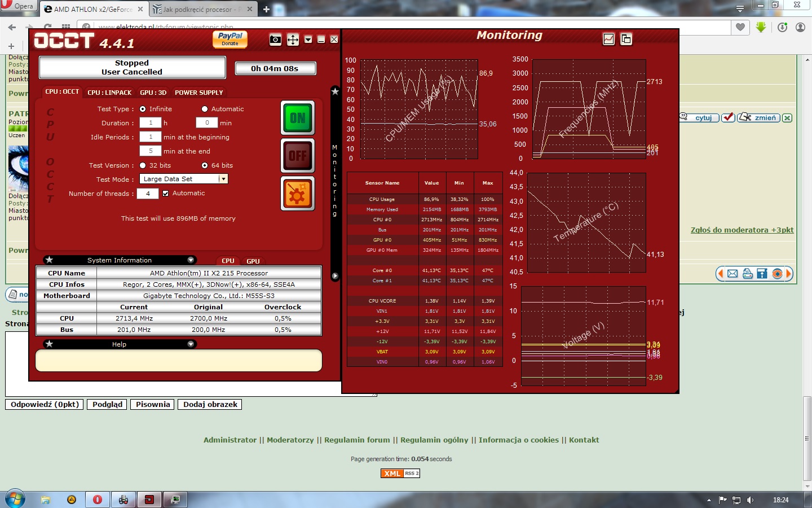The height and width of the screenshot is (508, 812).
Task: Select the Infinite test type radio button
Action: 143,109
